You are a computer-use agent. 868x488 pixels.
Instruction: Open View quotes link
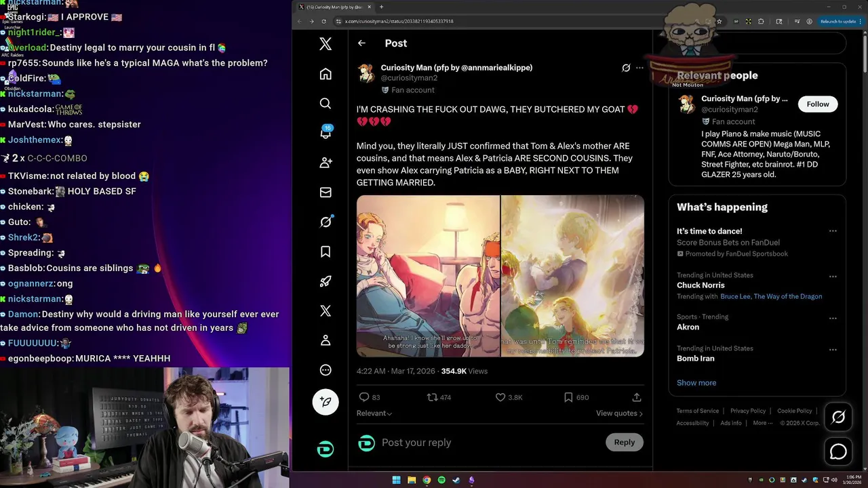(619, 413)
